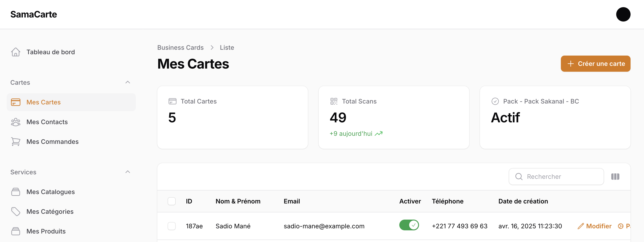This screenshot has height=242, width=644.
Task: Click the Mes Contacts people icon
Action: (16, 122)
